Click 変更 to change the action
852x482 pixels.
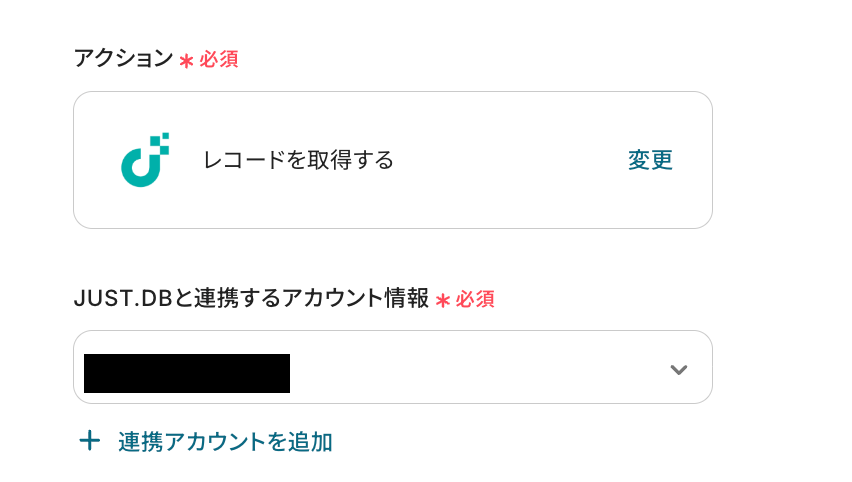click(650, 160)
